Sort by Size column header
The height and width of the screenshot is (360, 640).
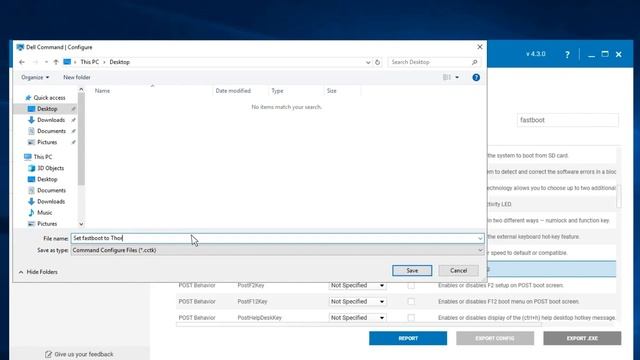pos(331,91)
